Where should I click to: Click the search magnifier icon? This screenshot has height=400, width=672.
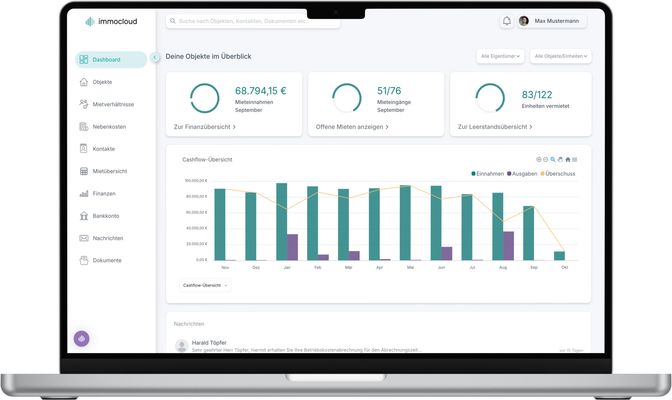(173, 21)
